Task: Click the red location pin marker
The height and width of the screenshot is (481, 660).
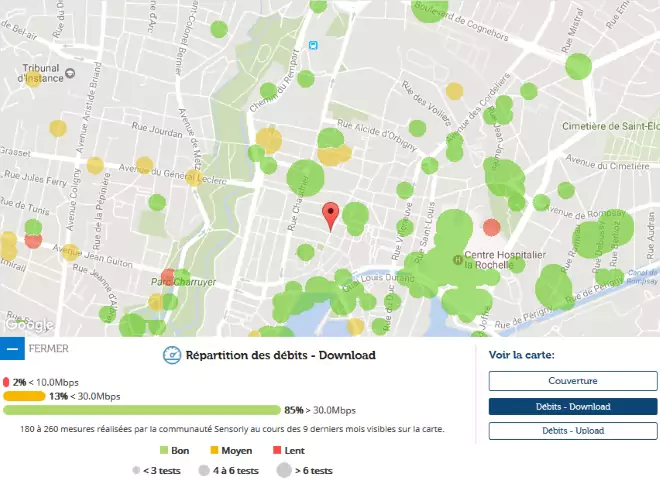Action: click(x=331, y=215)
